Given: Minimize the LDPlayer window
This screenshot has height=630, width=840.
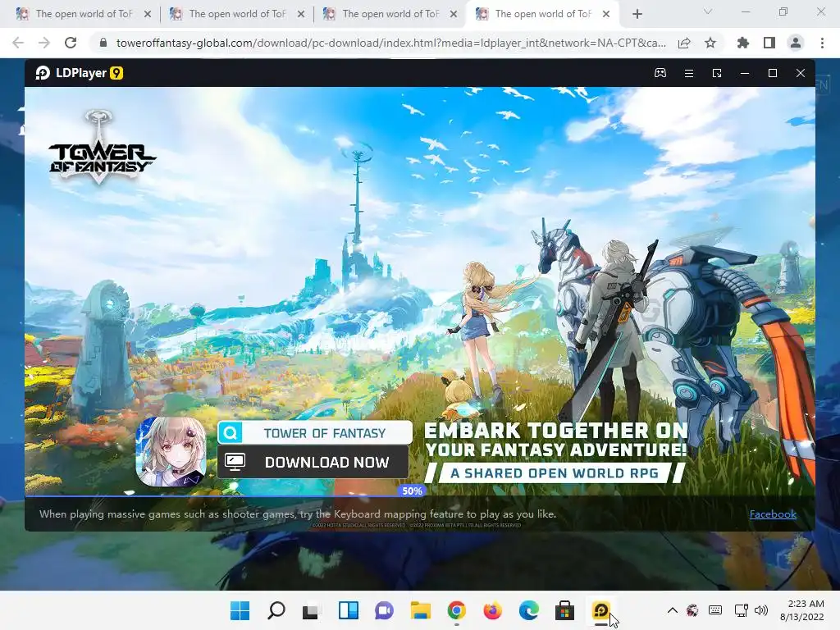Looking at the screenshot, I should coord(745,73).
